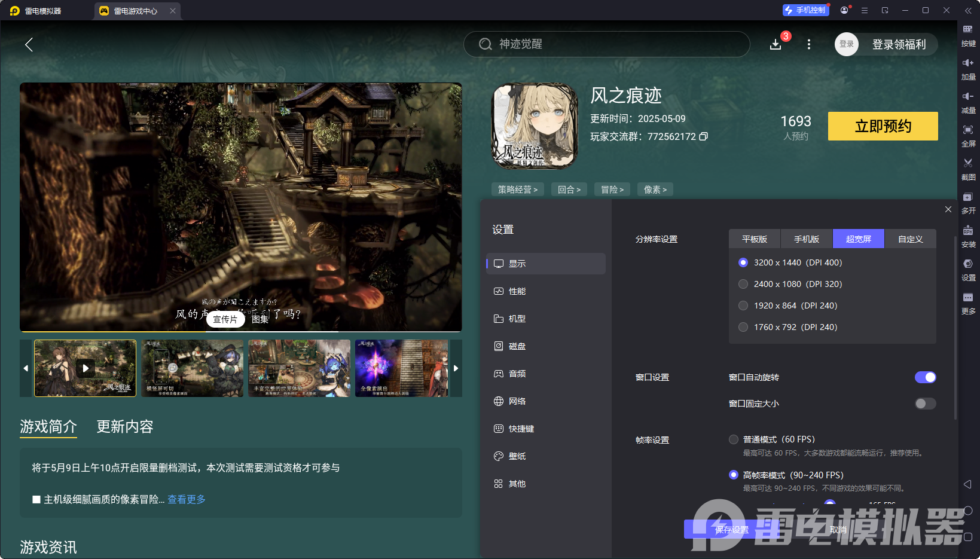Expand the 策略经营 category tag
The image size is (980, 559).
pyautogui.click(x=517, y=190)
